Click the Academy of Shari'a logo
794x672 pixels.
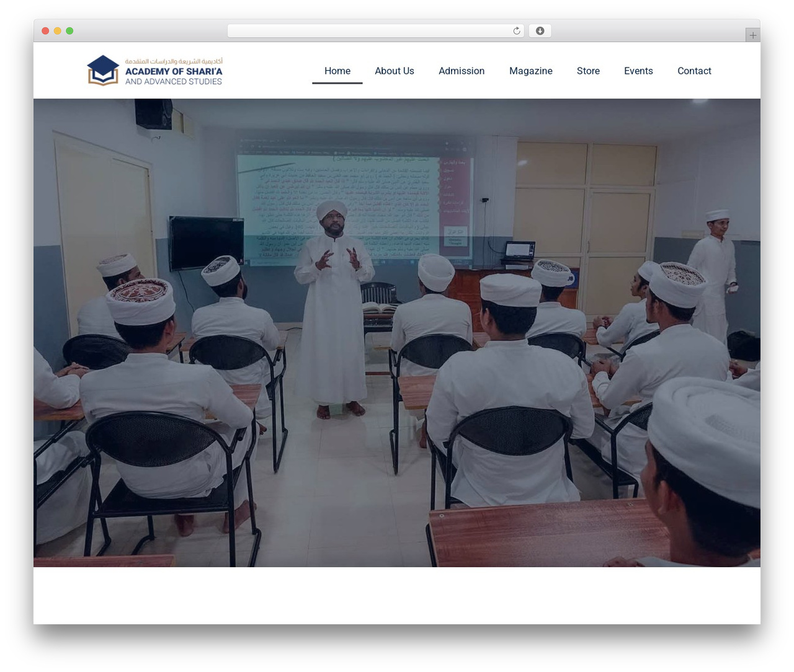tap(154, 71)
